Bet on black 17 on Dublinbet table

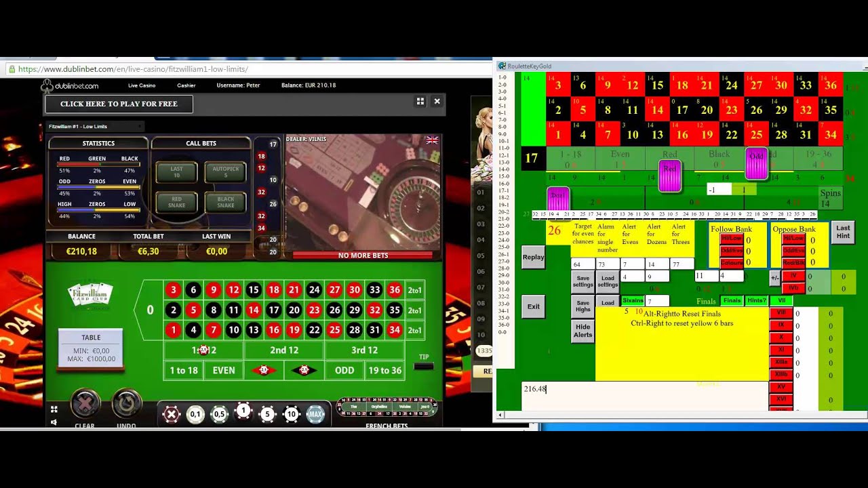point(274,310)
